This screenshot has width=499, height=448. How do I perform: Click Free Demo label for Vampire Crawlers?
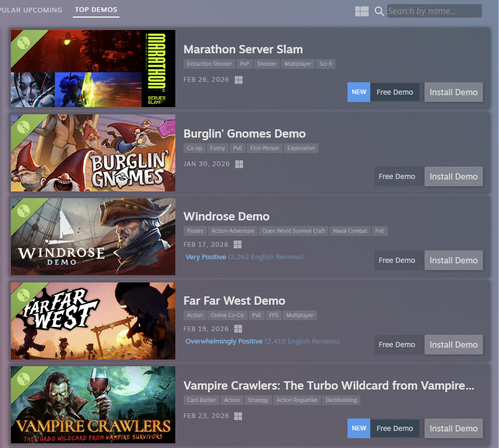pyautogui.click(x=395, y=428)
